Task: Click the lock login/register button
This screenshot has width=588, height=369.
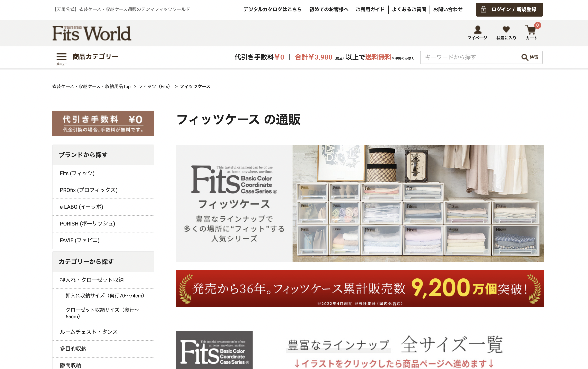Action: click(509, 10)
